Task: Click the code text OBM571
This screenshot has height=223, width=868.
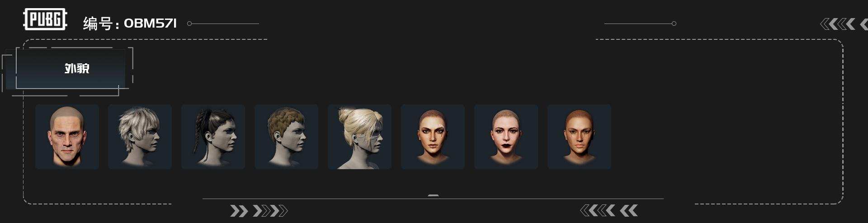Action: [x=150, y=24]
